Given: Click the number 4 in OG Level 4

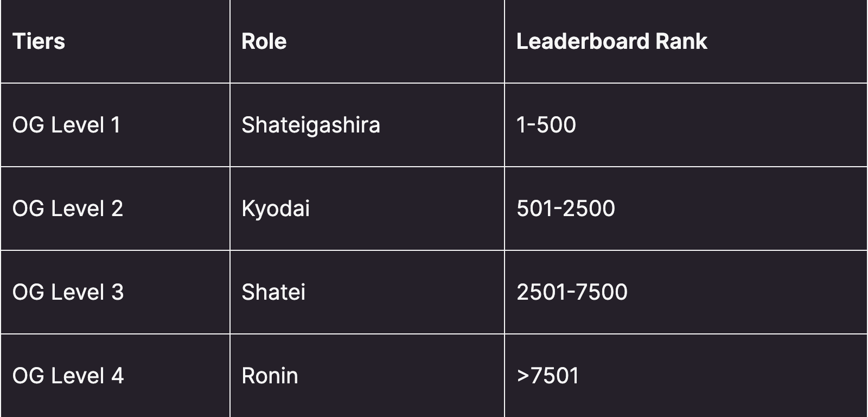Looking at the screenshot, I should [118, 376].
